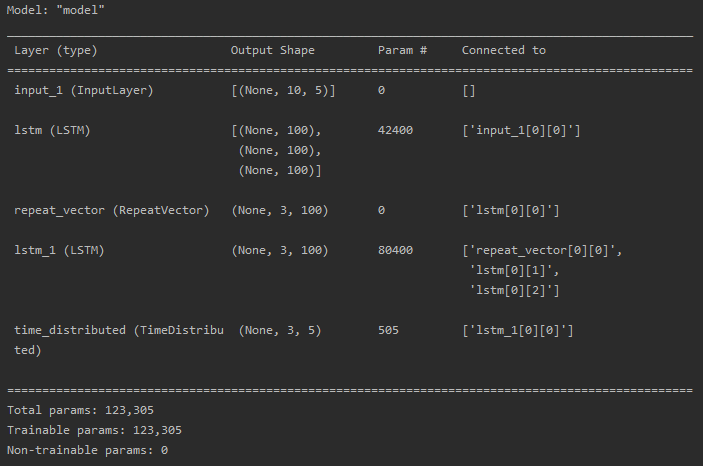Click the connection "'lstm[0][1]',"
Viewport: 703px width, 466px height.
pos(514,270)
